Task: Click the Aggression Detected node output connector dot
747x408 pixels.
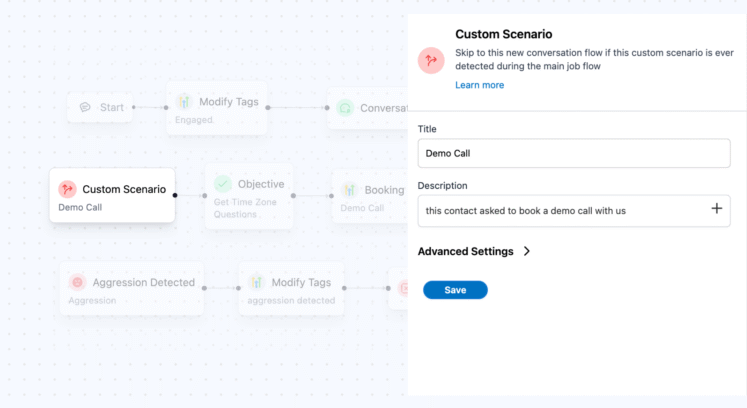Action: 204,288
